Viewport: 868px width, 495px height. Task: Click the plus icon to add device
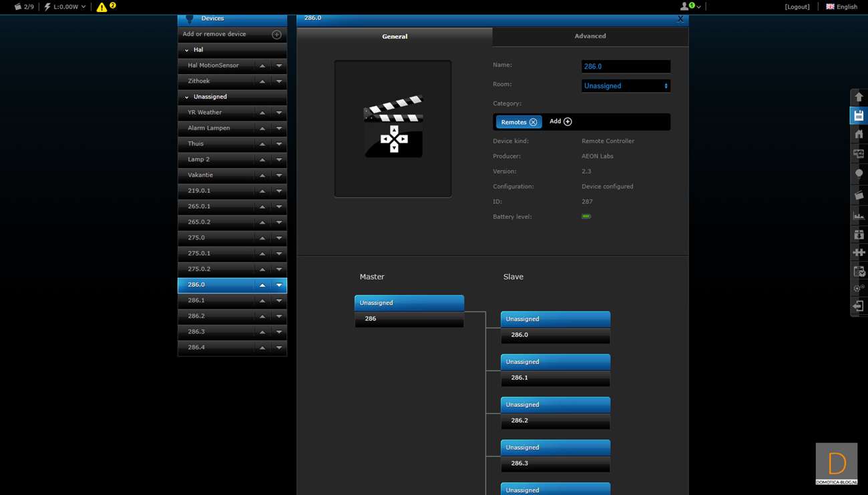tap(276, 35)
